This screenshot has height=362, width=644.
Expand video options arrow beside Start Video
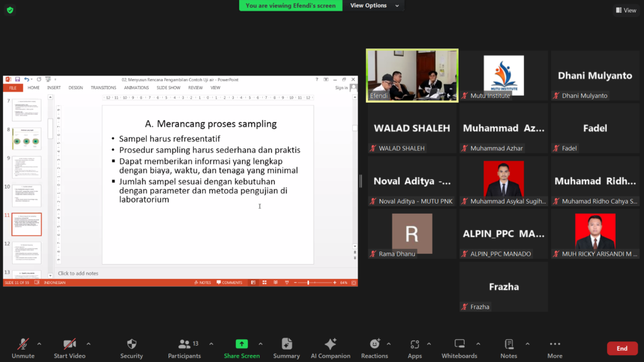tap(88, 344)
